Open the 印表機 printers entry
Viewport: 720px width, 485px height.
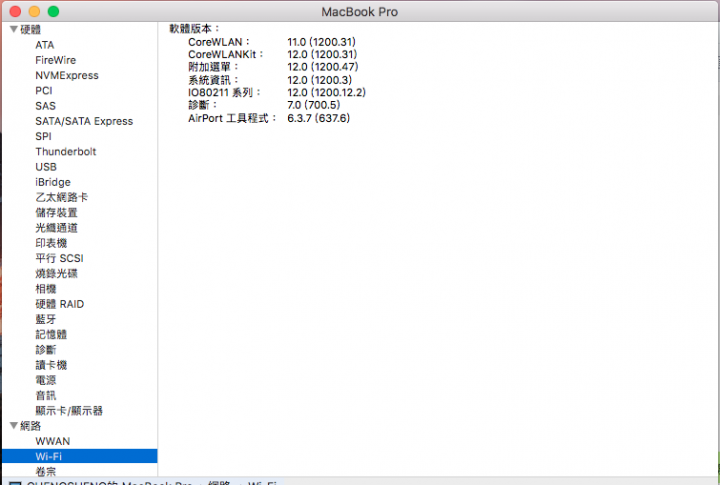[51, 243]
